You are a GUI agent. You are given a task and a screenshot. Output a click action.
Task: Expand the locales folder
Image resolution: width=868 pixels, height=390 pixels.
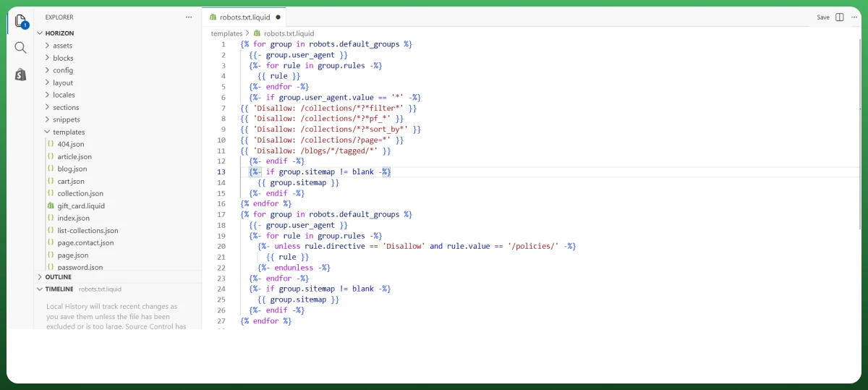click(64, 95)
